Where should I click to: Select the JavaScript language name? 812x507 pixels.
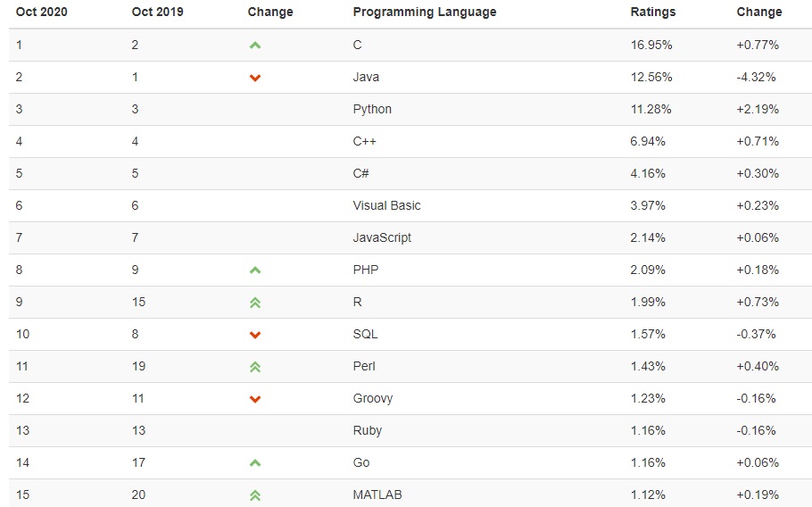coord(382,237)
